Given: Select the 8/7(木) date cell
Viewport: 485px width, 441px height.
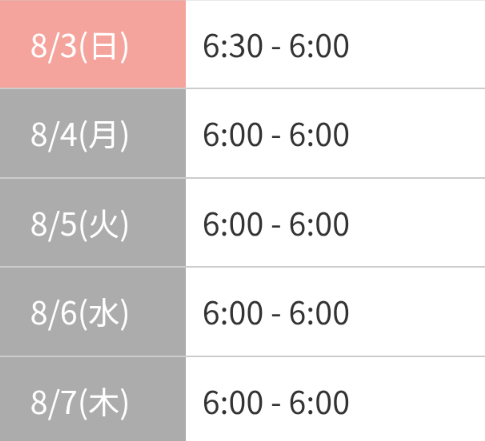Looking at the screenshot, I should click(93, 399).
